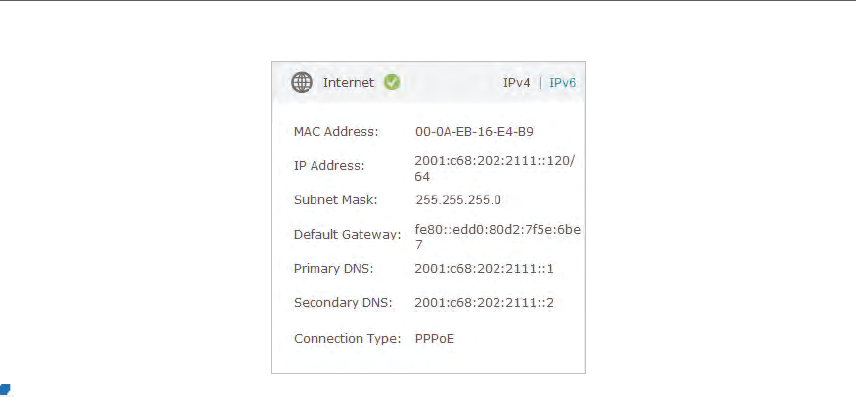Image resolution: width=856 pixels, height=397 pixels.
Task: Click the PPPoE connection type value
Action: tap(434, 339)
